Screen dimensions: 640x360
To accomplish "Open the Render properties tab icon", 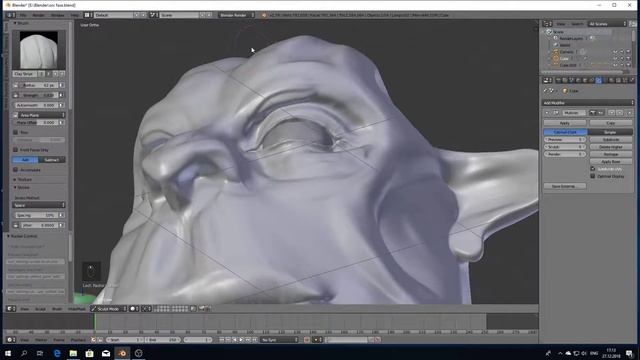I will pos(558,80).
